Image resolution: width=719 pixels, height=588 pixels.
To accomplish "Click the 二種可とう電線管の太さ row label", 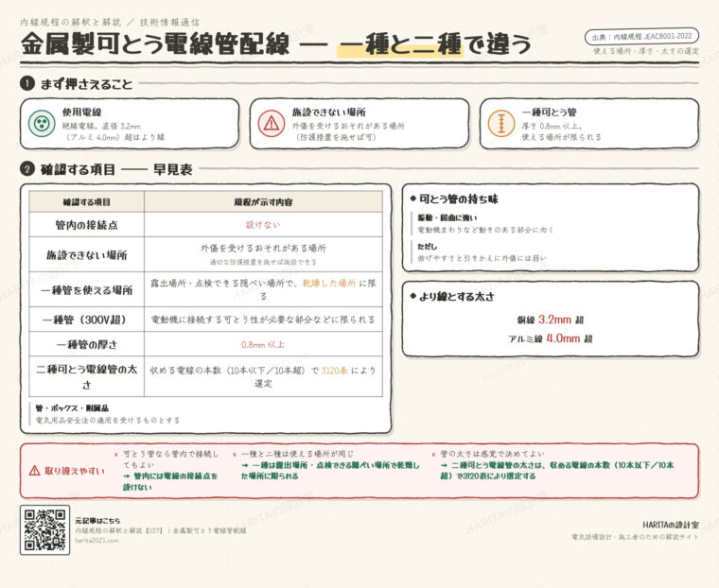I will coord(86,377).
